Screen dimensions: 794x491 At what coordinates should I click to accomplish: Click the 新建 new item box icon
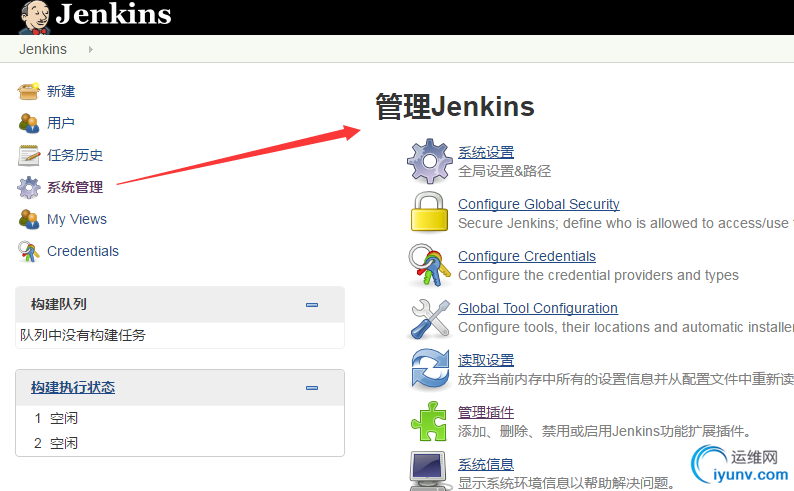coord(28,91)
